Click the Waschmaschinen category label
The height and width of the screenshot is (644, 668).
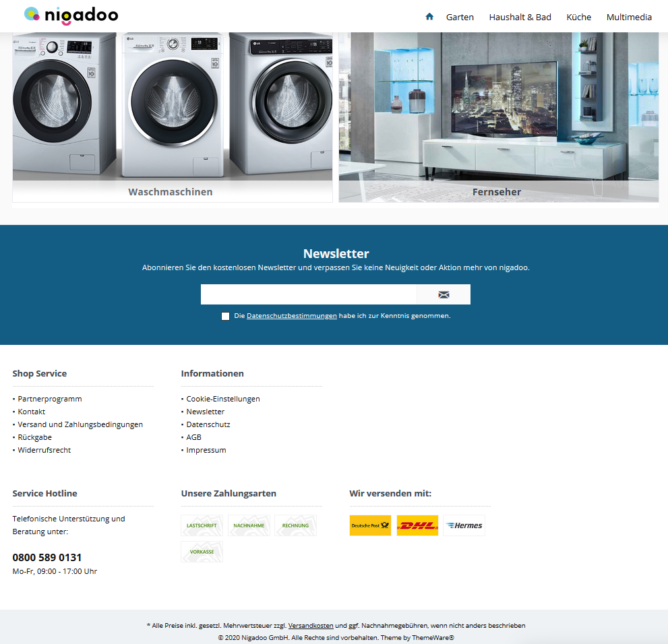[171, 192]
